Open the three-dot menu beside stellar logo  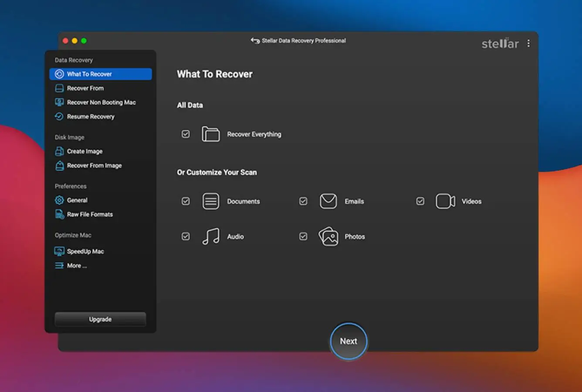[528, 44]
